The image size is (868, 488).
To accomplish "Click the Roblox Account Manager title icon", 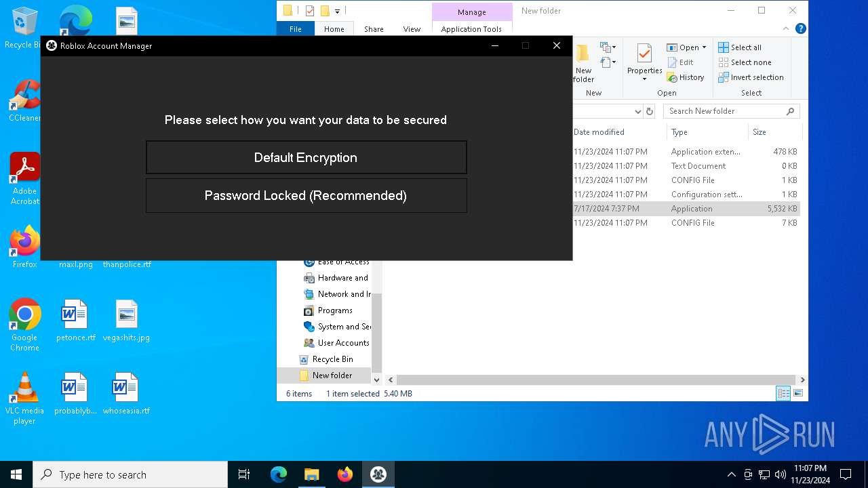I will pos(52,45).
